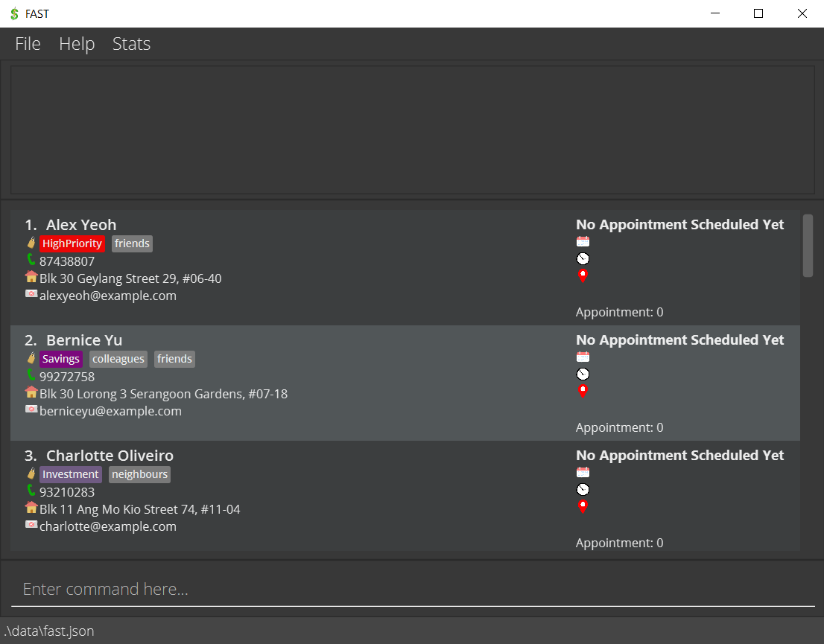This screenshot has height=644, width=824.
Task: Click the house icon beside Blk 11 Ang Mo Kio
Action: (x=31, y=508)
